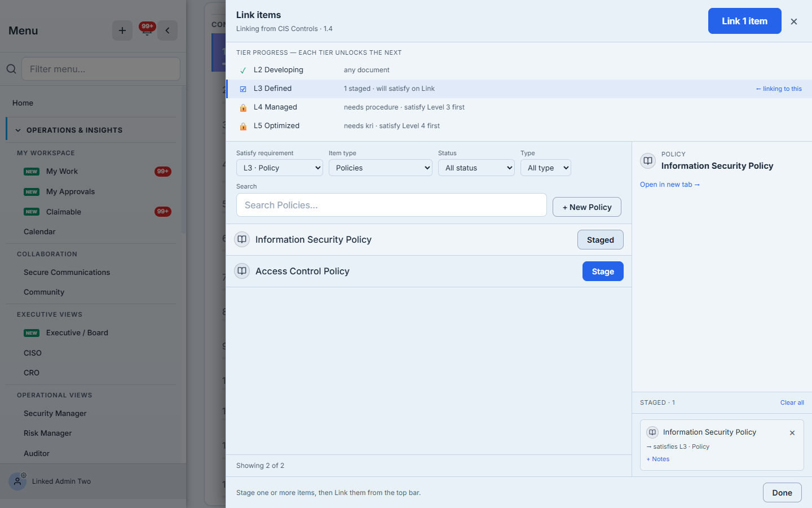Open the Risk Manager view
812x508 pixels.
click(x=48, y=433)
